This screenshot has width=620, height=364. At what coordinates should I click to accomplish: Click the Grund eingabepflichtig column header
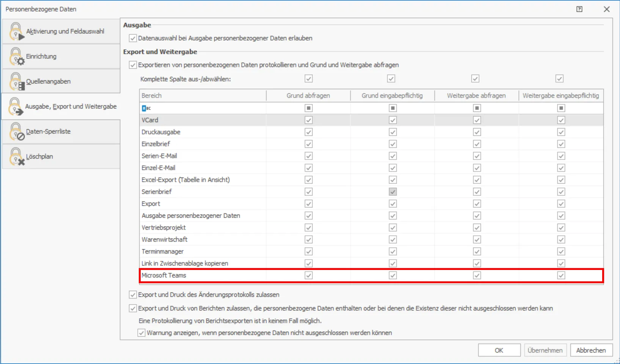point(392,96)
